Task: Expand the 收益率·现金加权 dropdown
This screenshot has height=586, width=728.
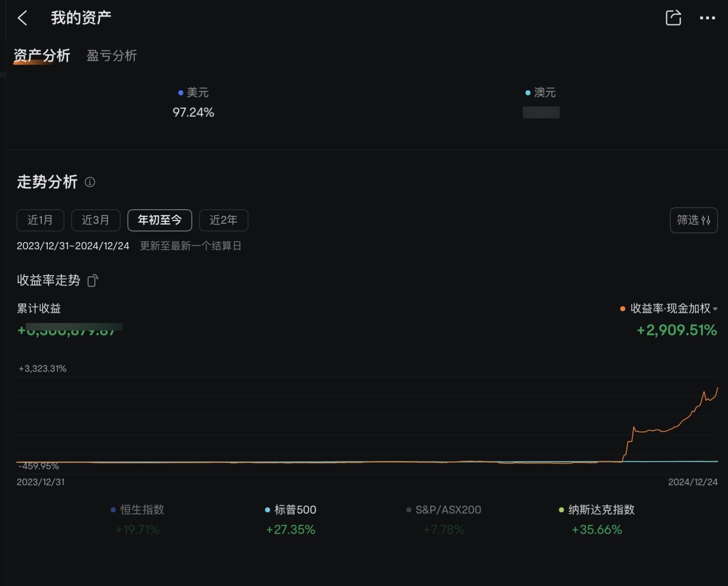Action: [669, 308]
